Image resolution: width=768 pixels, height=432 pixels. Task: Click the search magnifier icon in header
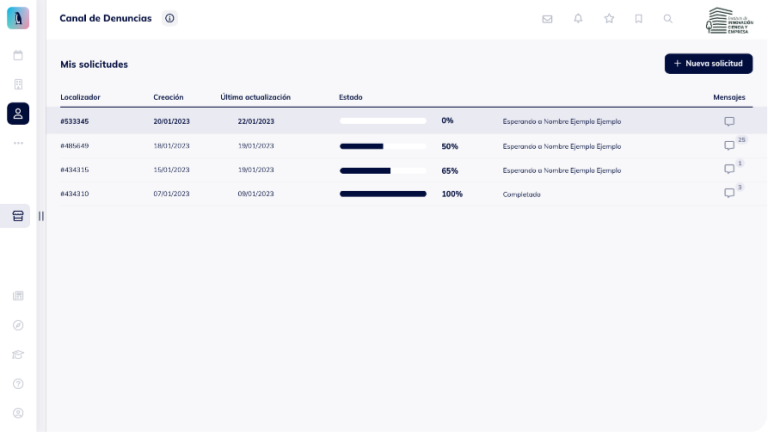click(668, 19)
